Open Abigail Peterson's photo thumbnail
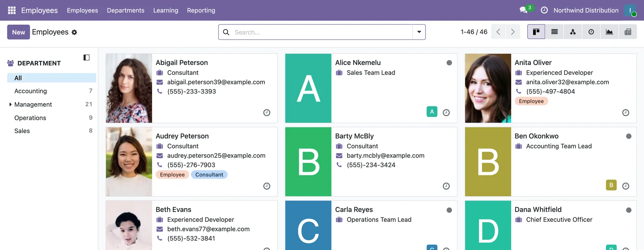This screenshot has height=250, width=644. point(129,88)
